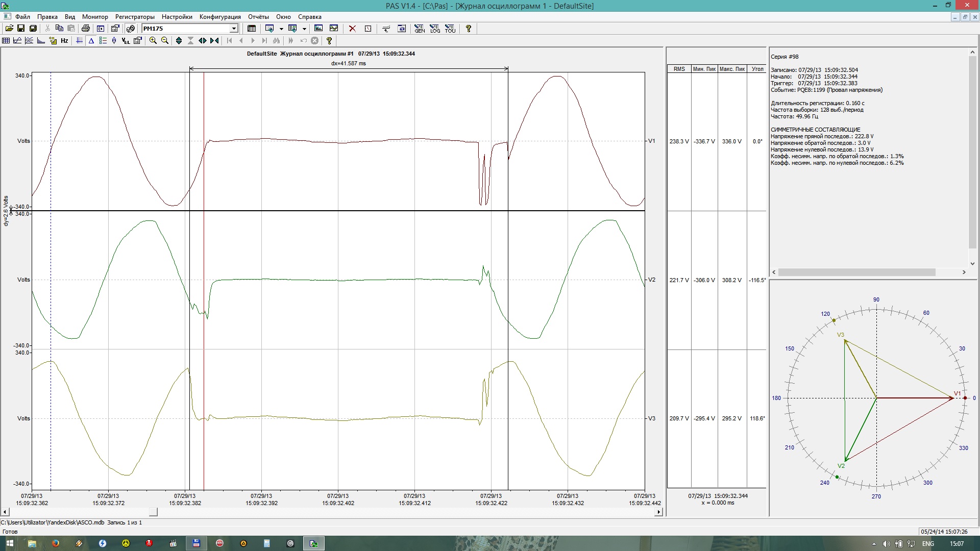980x551 pixels.
Task: Open the PM175 device dropdown selector
Action: point(234,28)
